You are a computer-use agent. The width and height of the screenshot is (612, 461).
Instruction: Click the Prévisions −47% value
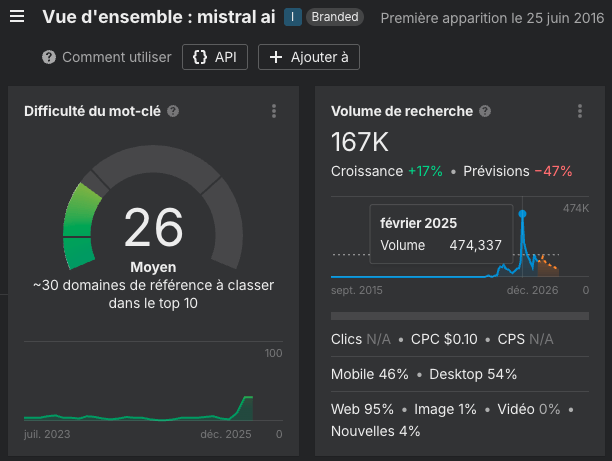click(553, 171)
